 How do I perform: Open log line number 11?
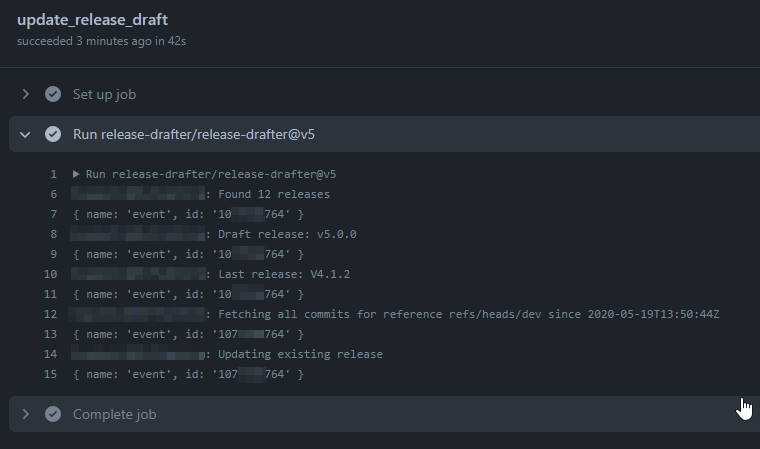(50, 294)
